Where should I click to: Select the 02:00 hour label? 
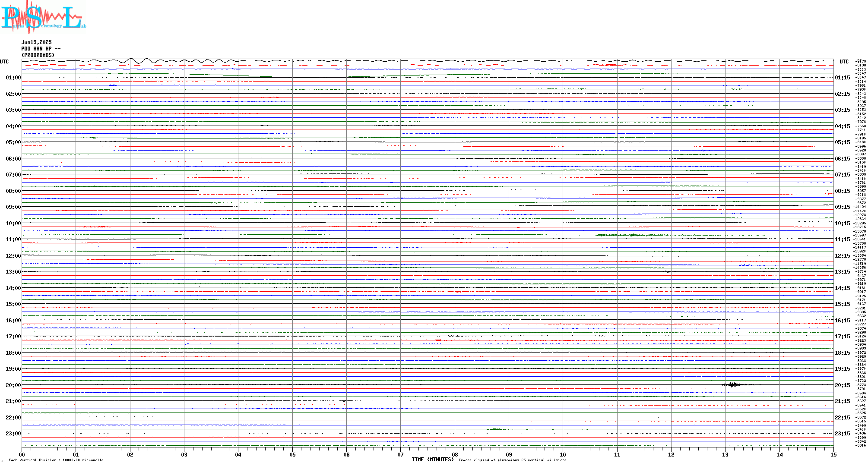click(13, 94)
